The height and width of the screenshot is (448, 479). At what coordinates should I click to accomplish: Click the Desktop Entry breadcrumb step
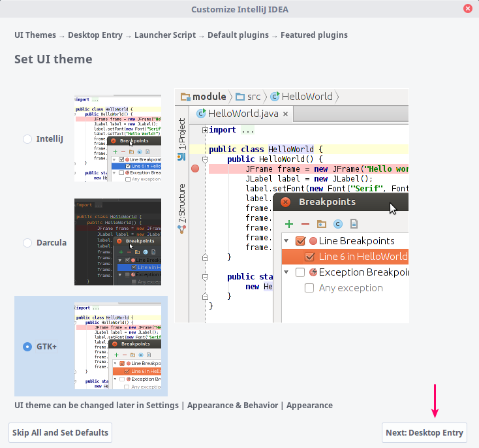95,35
